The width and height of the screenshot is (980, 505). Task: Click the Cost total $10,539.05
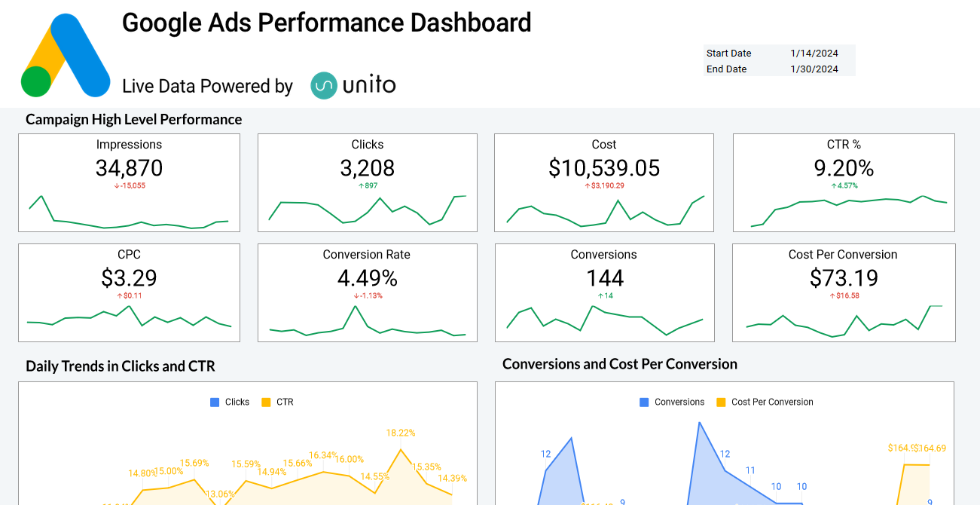click(604, 168)
